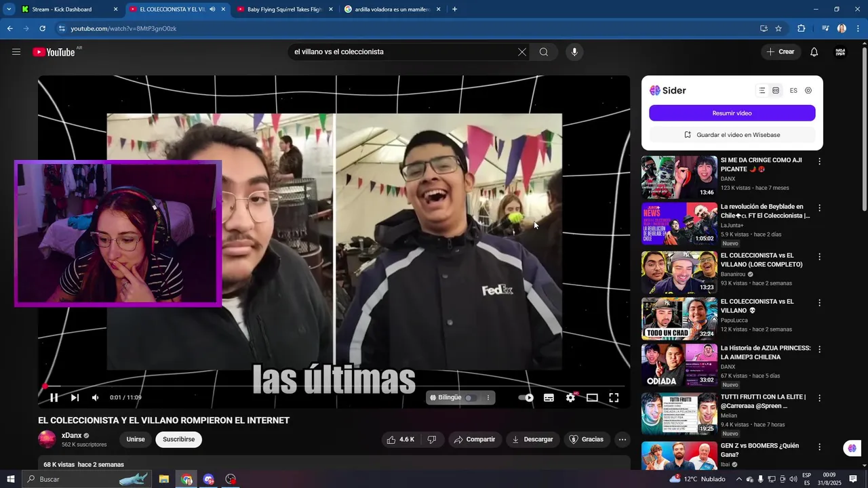Click the YouTube search input field

click(x=403, y=52)
